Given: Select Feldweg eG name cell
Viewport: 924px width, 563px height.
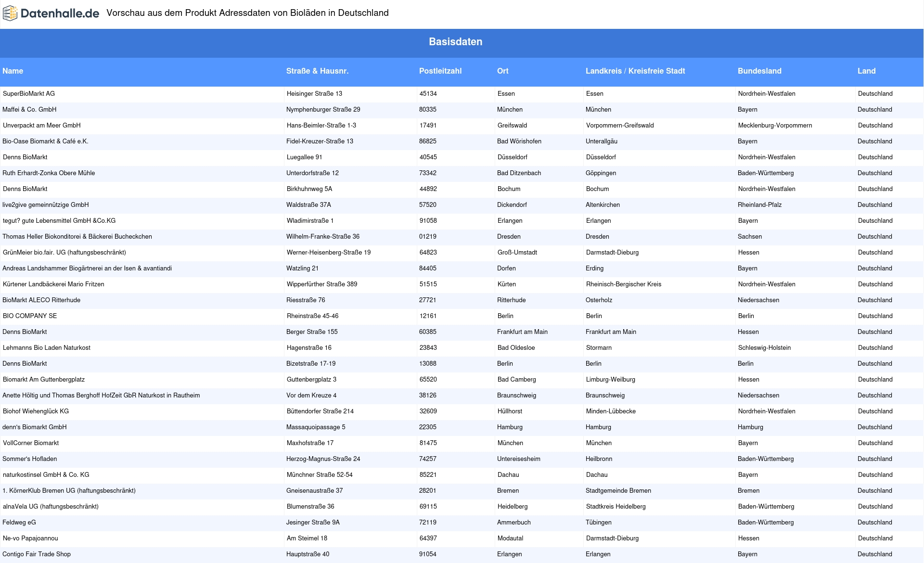Looking at the screenshot, I should 19,523.
